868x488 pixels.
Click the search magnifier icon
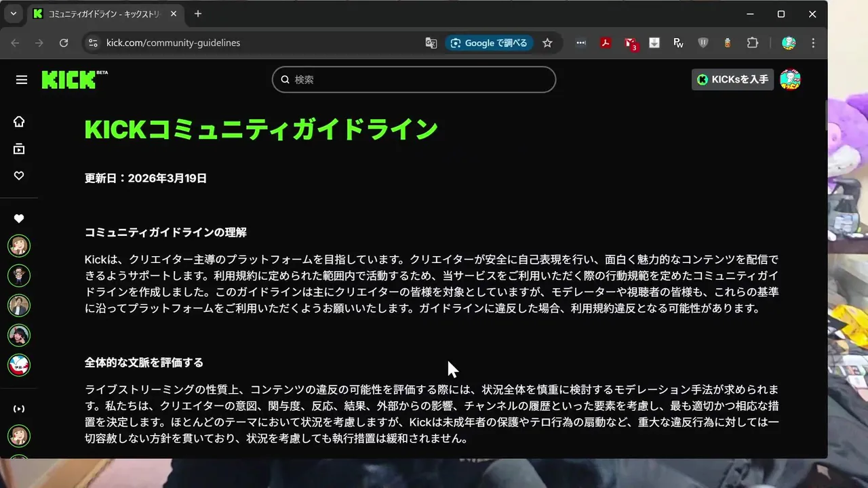pyautogui.click(x=285, y=79)
